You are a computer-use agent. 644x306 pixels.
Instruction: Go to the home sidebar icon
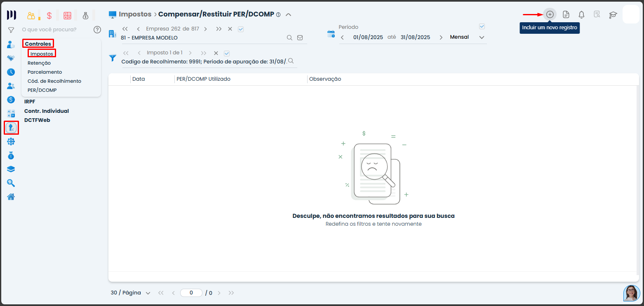pos(11,196)
